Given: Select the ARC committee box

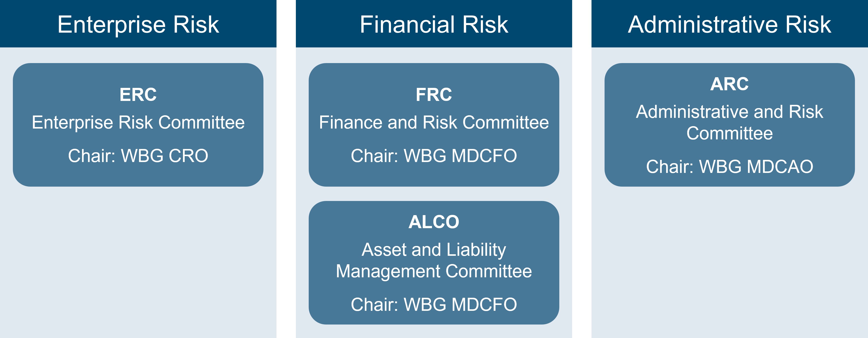Looking at the screenshot, I should 729,125.
